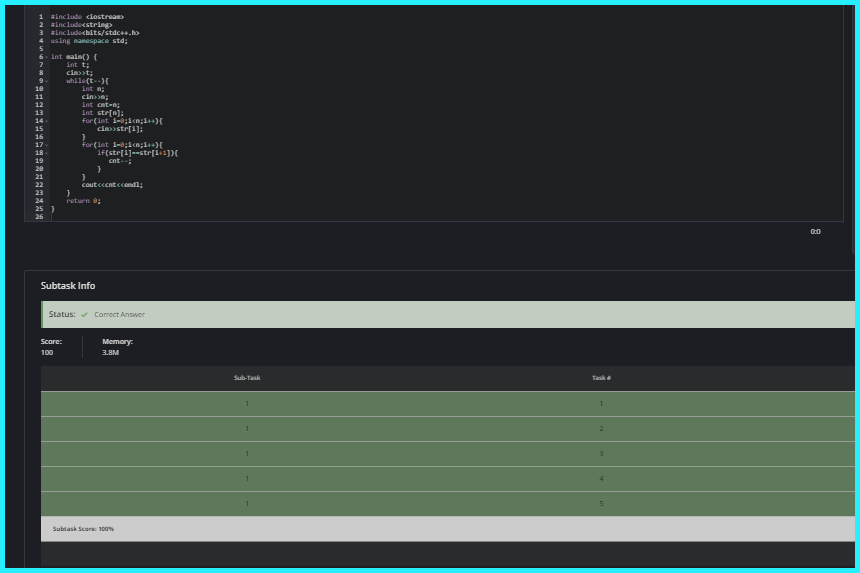Select the Task # cell showing 1
This screenshot has width=860, height=573.
pyautogui.click(x=601, y=404)
